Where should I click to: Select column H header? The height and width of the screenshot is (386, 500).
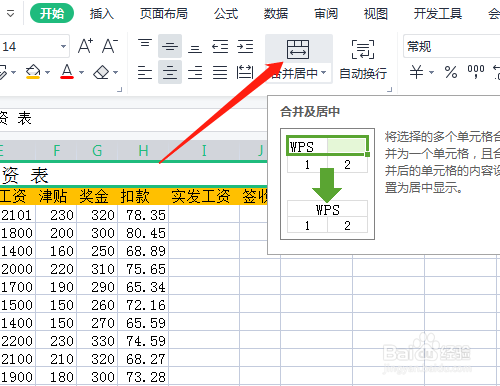click(x=143, y=151)
